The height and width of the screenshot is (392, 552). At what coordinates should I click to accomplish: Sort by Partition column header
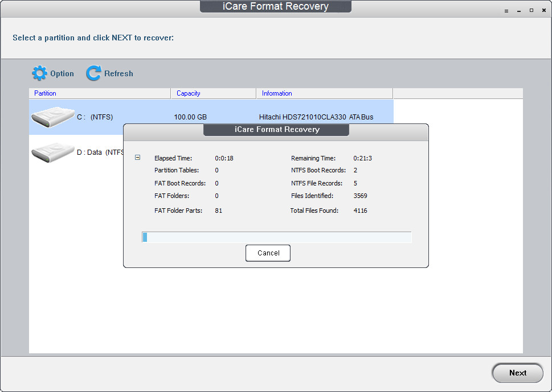click(x=100, y=93)
